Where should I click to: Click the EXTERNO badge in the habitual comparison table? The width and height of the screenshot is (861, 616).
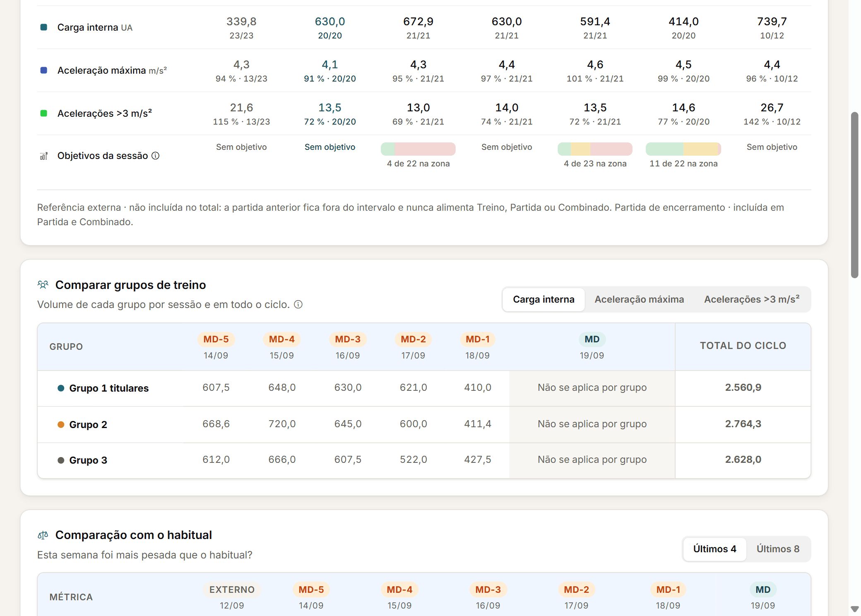[232, 590]
